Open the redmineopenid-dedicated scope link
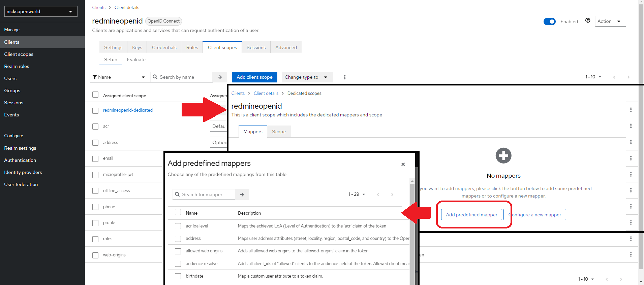644x285 pixels. tap(128, 110)
